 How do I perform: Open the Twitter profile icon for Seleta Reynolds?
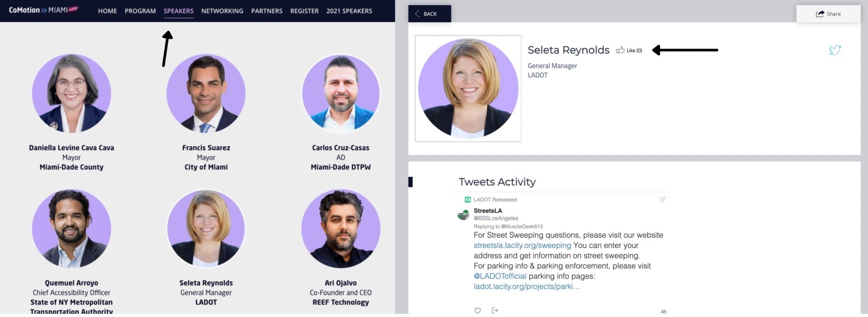pyautogui.click(x=835, y=50)
